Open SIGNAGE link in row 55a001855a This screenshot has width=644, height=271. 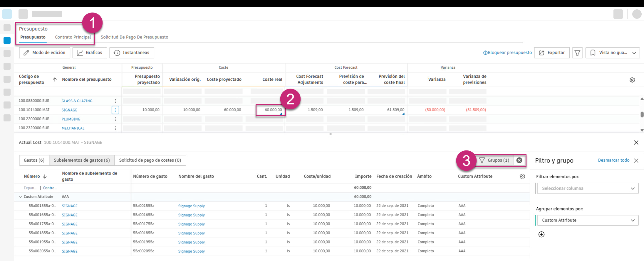pyautogui.click(x=70, y=233)
